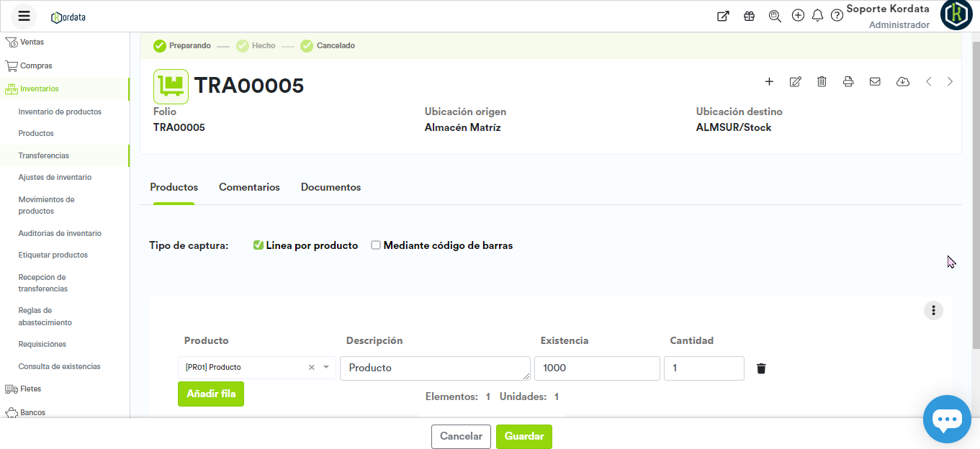
Task: Enable Mediante código de barras checkbox
Action: [376, 245]
